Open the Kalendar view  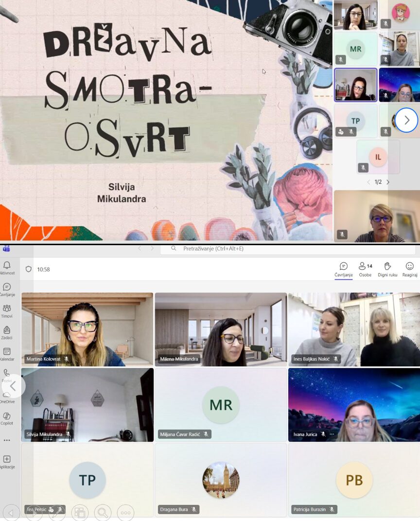click(7, 353)
